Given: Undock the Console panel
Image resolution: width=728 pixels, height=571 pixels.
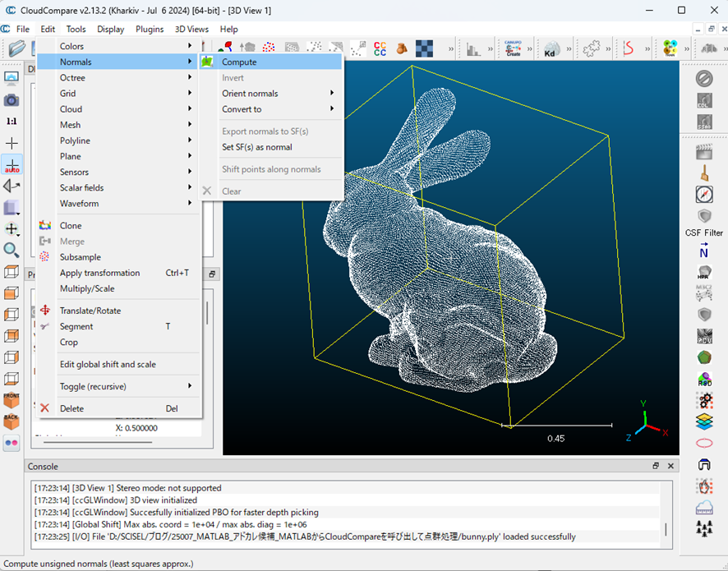Looking at the screenshot, I should (x=656, y=466).
